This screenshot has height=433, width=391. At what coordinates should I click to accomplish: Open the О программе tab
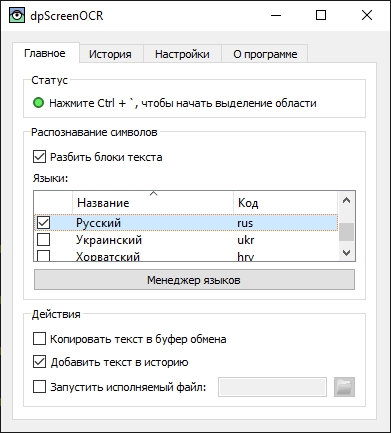pos(265,54)
